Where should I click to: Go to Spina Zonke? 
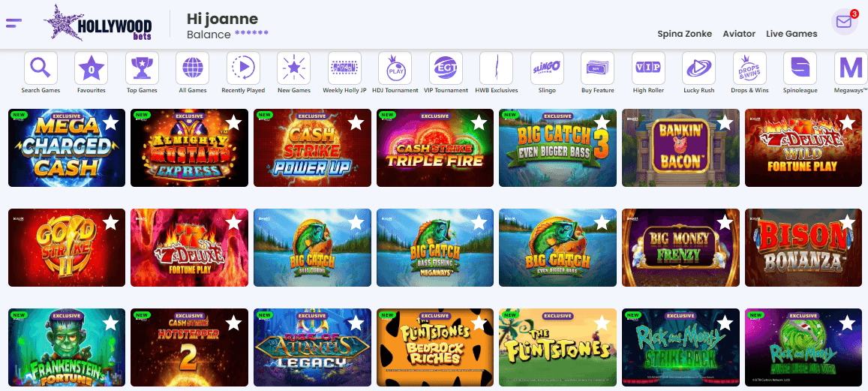click(685, 34)
